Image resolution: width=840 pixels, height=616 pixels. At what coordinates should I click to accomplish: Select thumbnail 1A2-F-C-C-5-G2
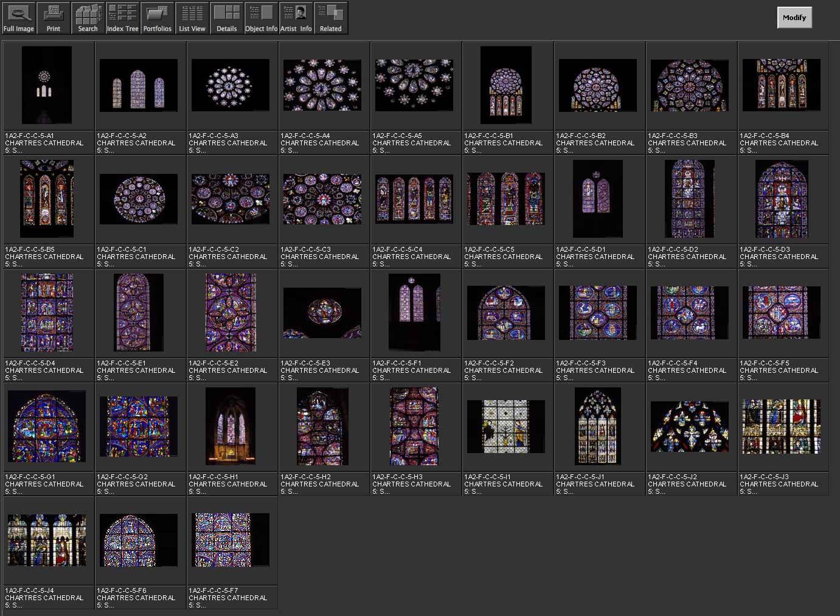click(139, 426)
